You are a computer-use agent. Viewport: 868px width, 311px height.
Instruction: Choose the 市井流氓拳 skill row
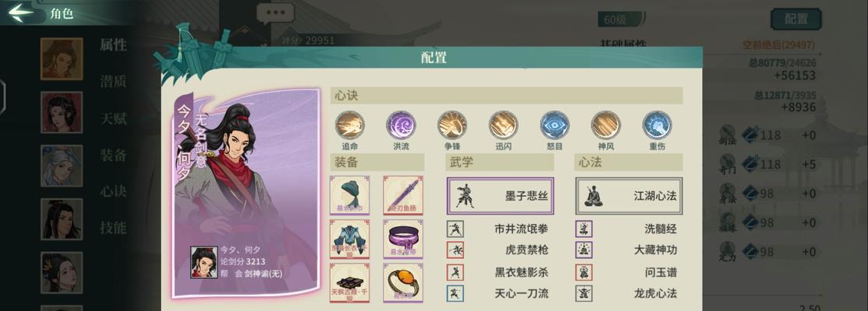coord(500,229)
